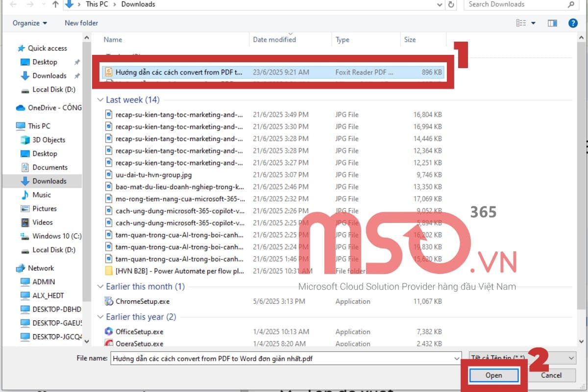Viewport: 588px width, 392px height.
Task: Click the 3D Objects folder icon
Action: click(x=25, y=140)
